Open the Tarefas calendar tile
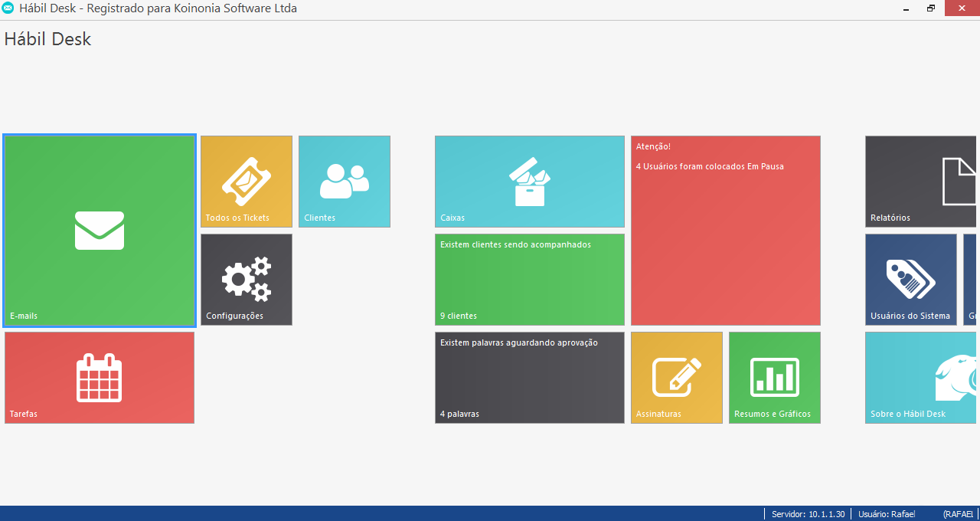The image size is (980, 521). [x=100, y=378]
